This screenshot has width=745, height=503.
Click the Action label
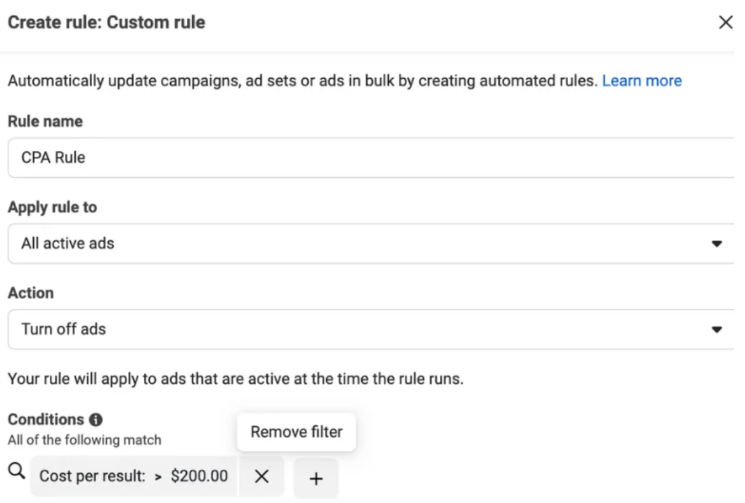(x=29, y=294)
